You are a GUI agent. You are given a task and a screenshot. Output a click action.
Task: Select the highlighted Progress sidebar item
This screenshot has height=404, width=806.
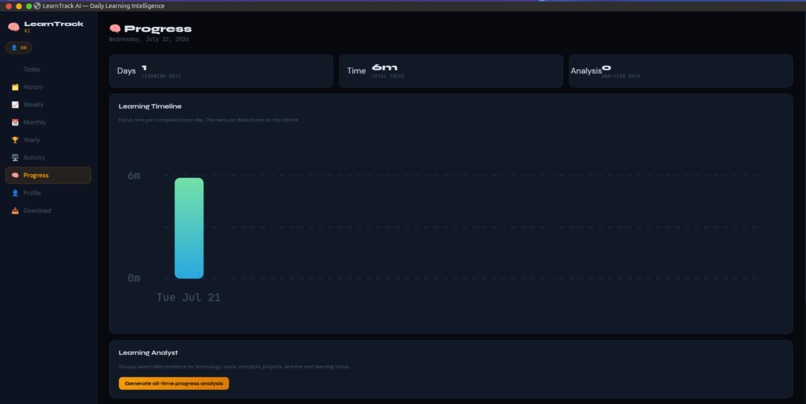(x=48, y=175)
